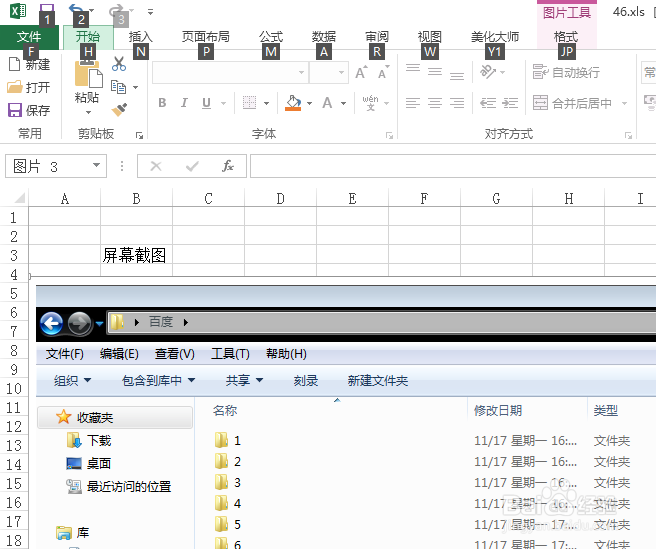
Task: Switch to the 数据 tab
Action: coord(324,37)
